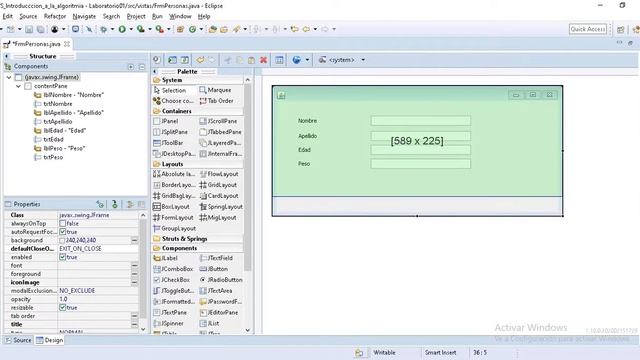The width and height of the screenshot is (640, 360).
Task: Toggle the autoRequestFocus true checkbox
Action: 62,232
